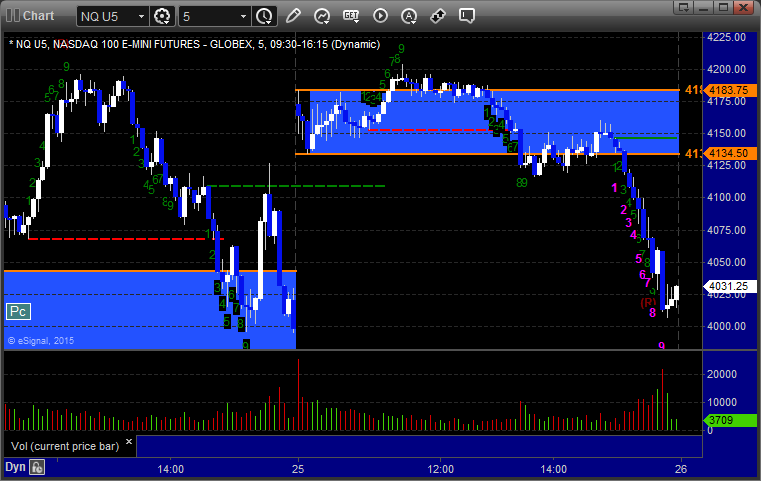Open the time template clock menu
Viewport: 761px width, 481px height.
coord(265,17)
